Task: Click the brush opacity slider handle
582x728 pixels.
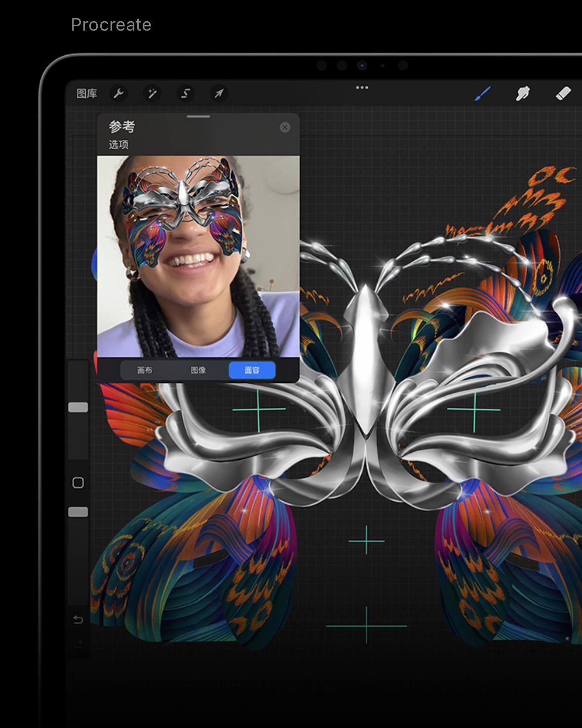Action: [78, 512]
